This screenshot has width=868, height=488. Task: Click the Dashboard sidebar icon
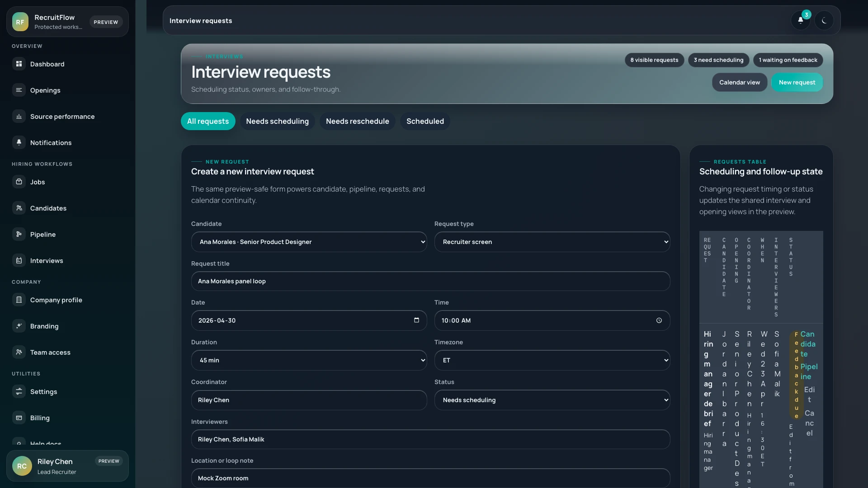tap(19, 64)
